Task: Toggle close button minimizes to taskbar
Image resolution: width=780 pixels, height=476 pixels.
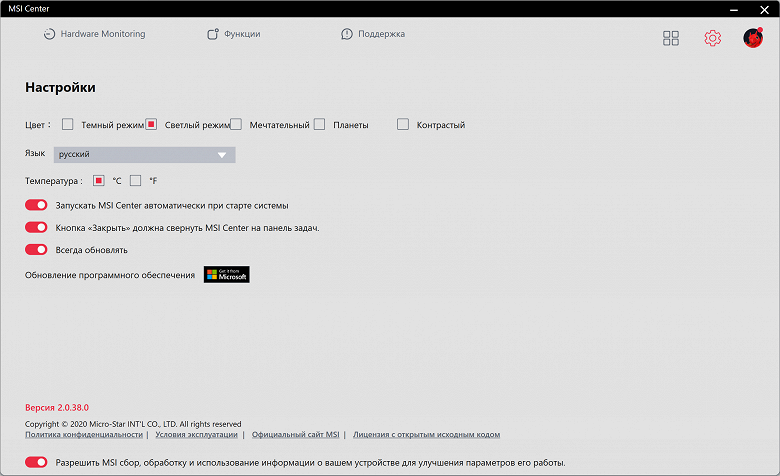Action: click(x=36, y=227)
